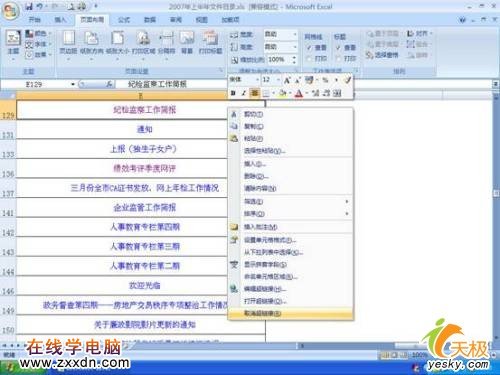Open hyperlink cell 企业监管工作简报
The image size is (500, 375).
pos(144,207)
